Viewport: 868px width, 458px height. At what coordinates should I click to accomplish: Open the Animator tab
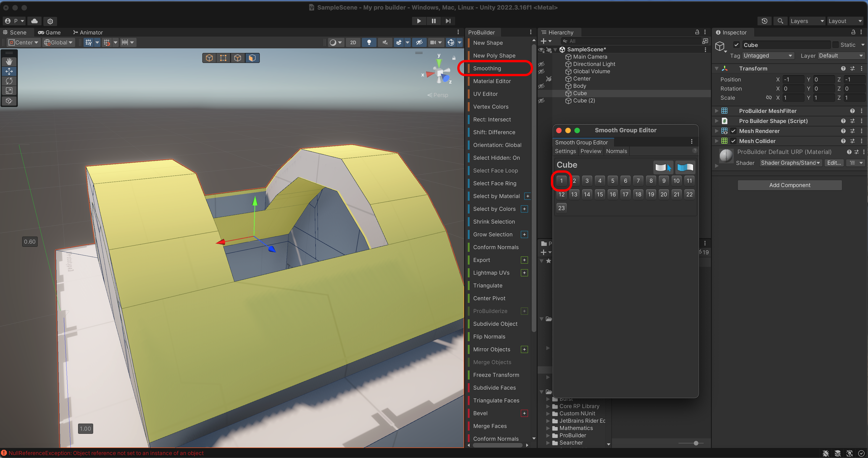pyautogui.click(x=88, y=32)
